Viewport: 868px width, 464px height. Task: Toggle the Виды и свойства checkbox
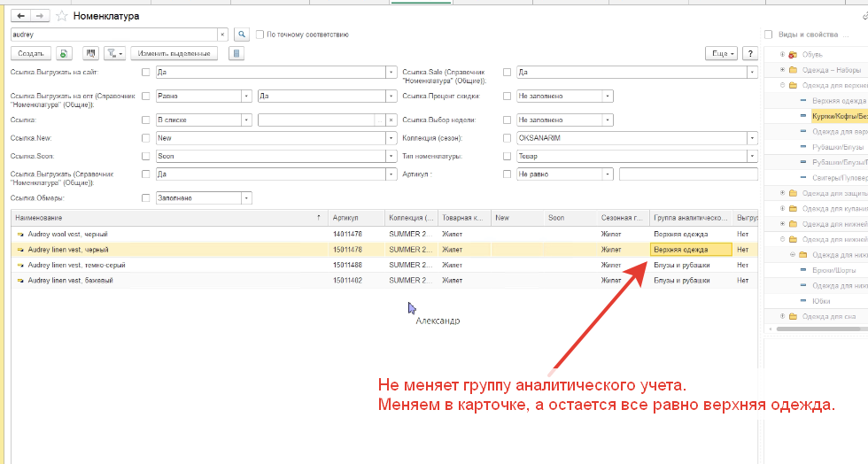768,35
